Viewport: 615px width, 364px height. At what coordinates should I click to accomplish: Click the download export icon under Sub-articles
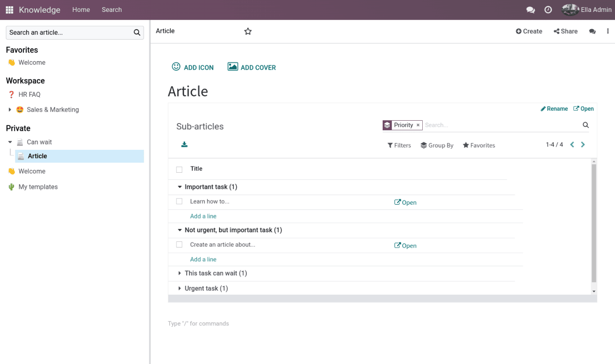coord(184,145)
